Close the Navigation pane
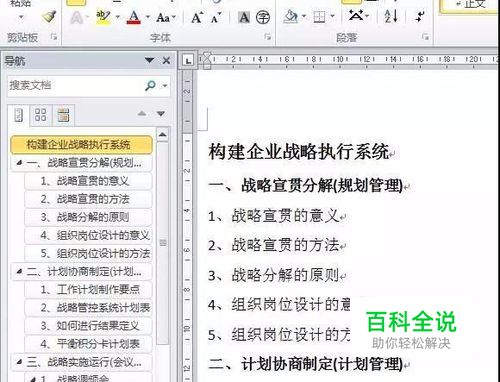Image resolution: width=500 pixels, height=382 pixels. [x=166, y=60]
